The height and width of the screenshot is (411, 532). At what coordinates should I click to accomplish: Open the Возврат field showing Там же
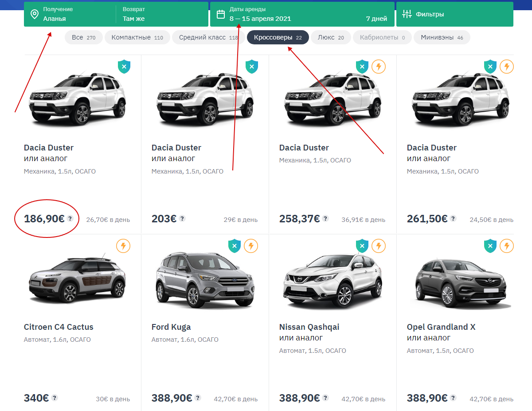[162, 14]
